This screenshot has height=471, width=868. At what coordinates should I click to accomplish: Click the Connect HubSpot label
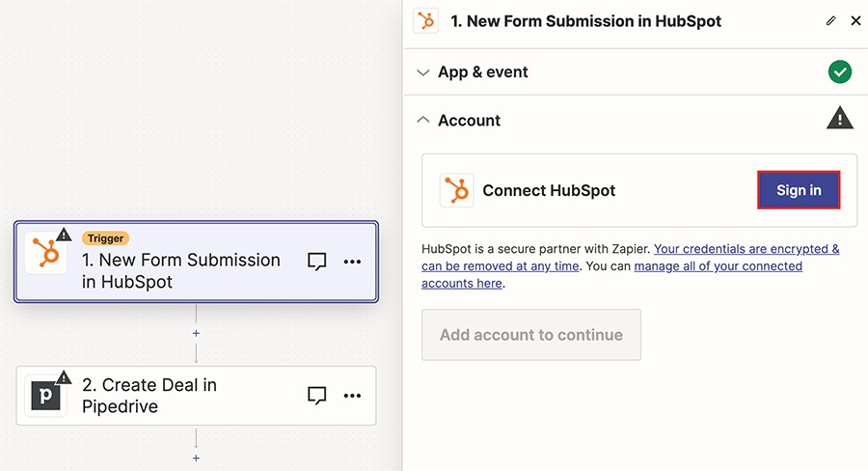(549, 190)
